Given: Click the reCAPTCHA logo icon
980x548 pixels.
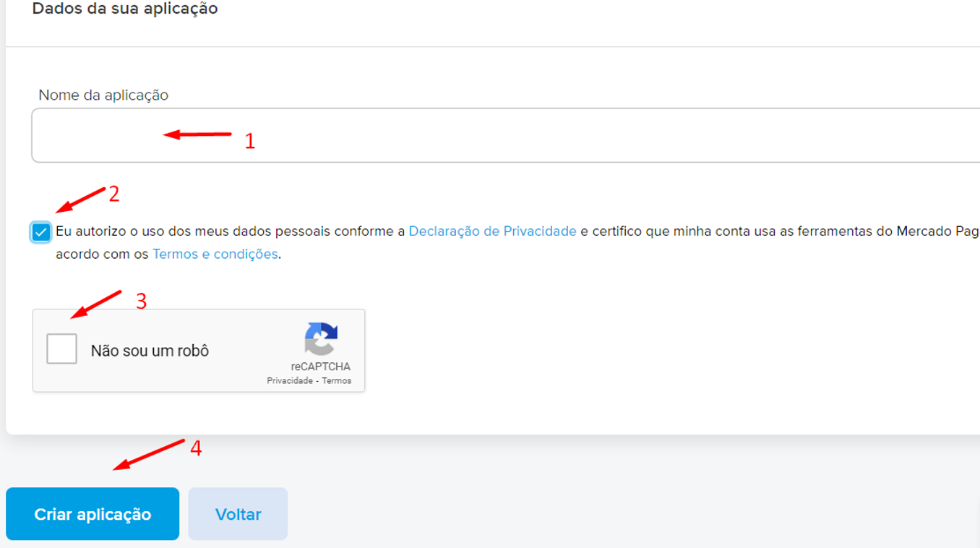Looking at the screenshot, I should click(x=321, y=339).
